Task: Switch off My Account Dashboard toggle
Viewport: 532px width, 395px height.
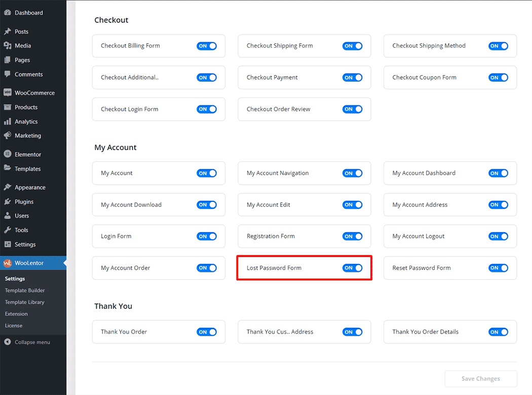Action: (498, 173)
